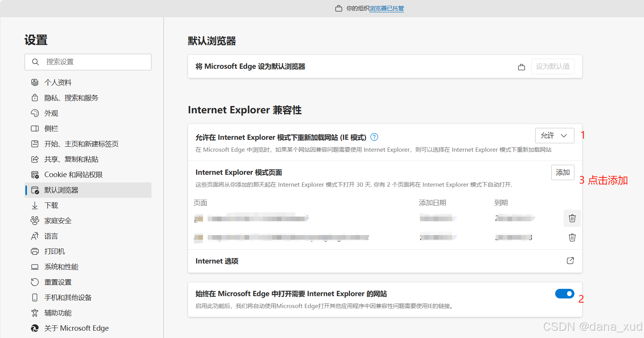Viewport: 644px width, 338px height.
Task: Click the Downloads arrow icon
Action: (35, 205)
